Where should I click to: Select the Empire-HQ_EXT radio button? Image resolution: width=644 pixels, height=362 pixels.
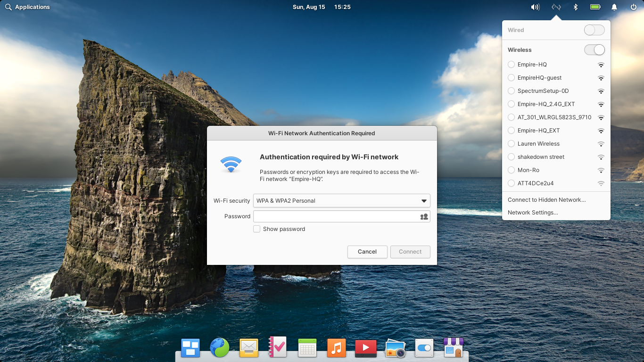[511, 131]
